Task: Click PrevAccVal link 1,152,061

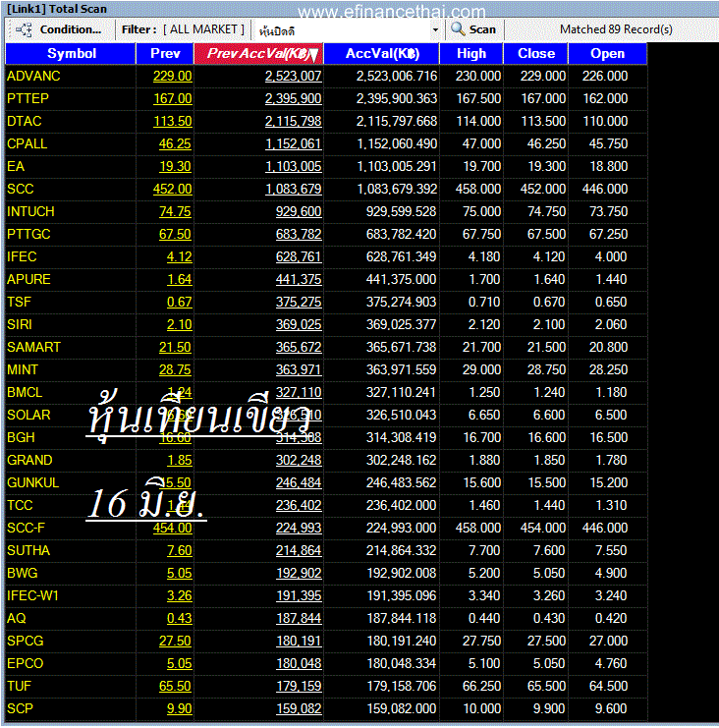Action: 293,143
